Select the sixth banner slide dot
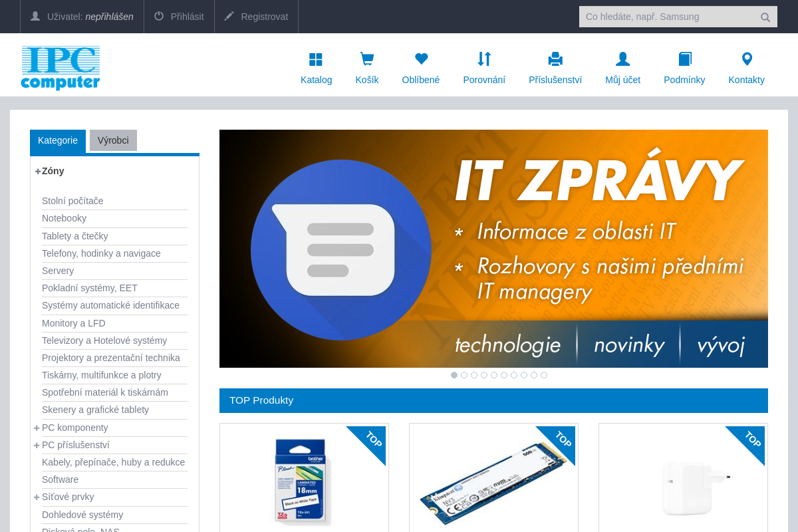The height and width of the screenshot is (532, 798). pos(504,375)
